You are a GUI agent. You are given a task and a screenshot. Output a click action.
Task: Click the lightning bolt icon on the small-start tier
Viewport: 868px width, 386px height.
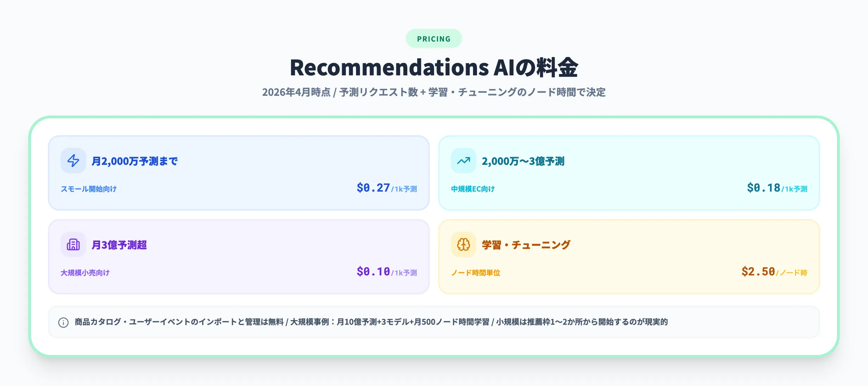click(73, 161)
